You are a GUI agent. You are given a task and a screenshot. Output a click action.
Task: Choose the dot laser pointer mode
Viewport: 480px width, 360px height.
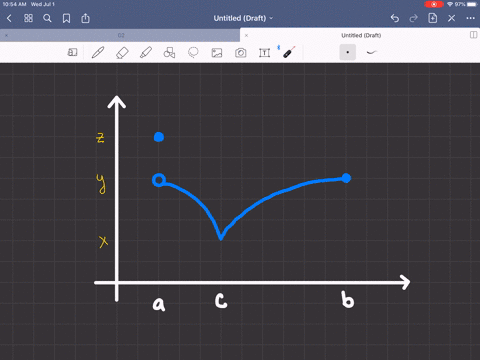(x=348, y=52)
